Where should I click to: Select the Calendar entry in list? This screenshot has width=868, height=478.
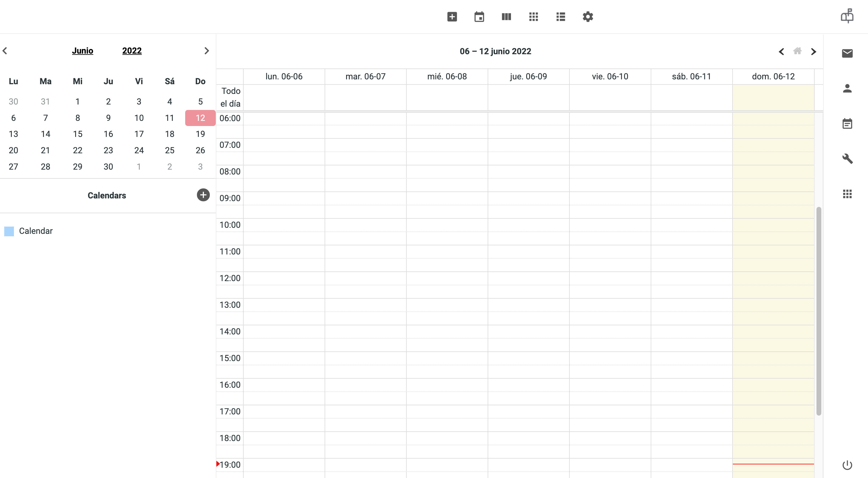[x=36, y=231]
